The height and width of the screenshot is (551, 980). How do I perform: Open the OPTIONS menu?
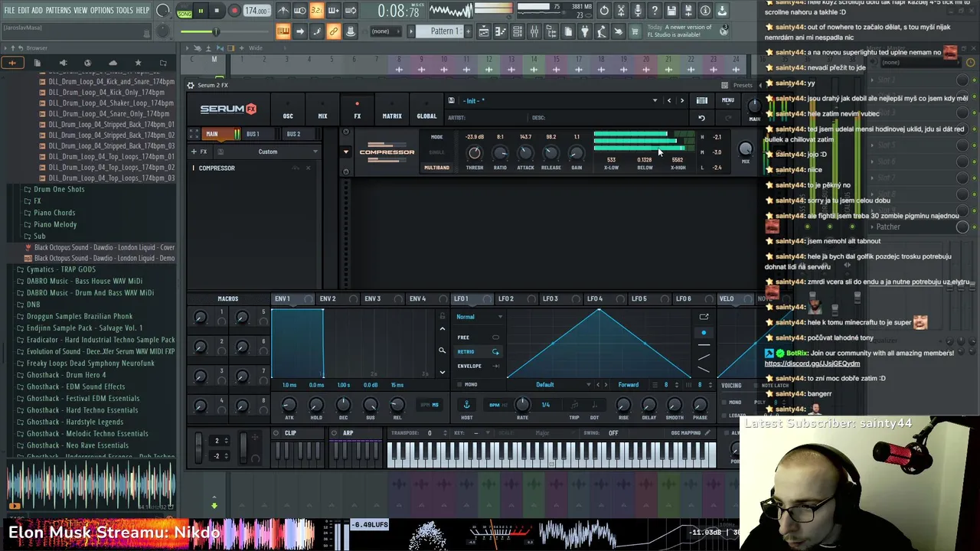[102, 11]
